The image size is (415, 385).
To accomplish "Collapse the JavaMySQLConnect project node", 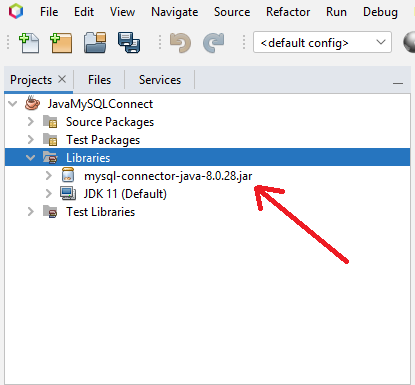I will click(13, 104).
